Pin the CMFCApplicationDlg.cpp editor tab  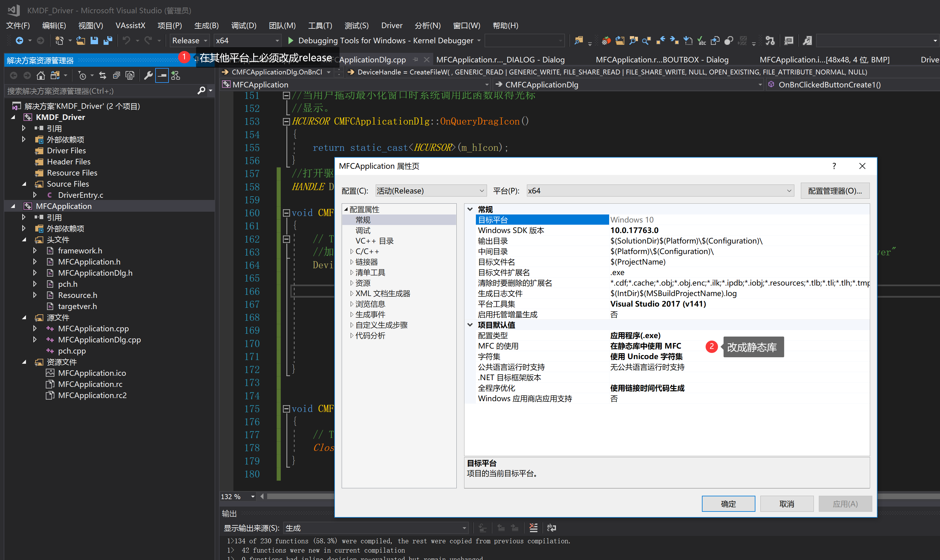coord(416,60)
